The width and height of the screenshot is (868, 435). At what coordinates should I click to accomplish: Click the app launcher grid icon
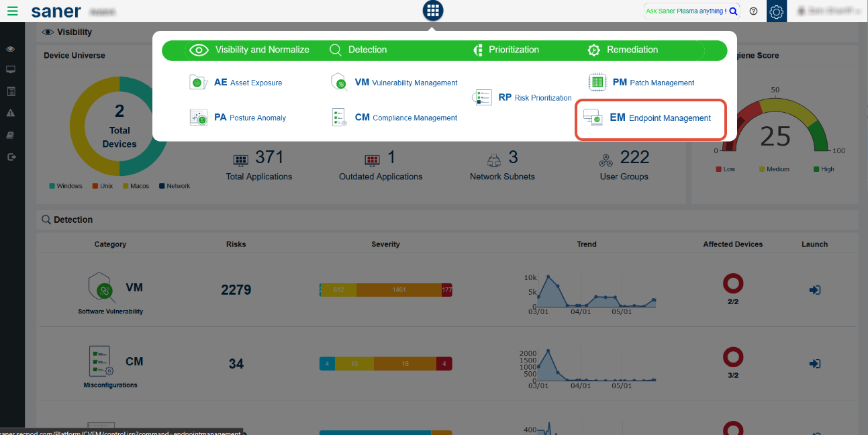click(x=433, y=11)
